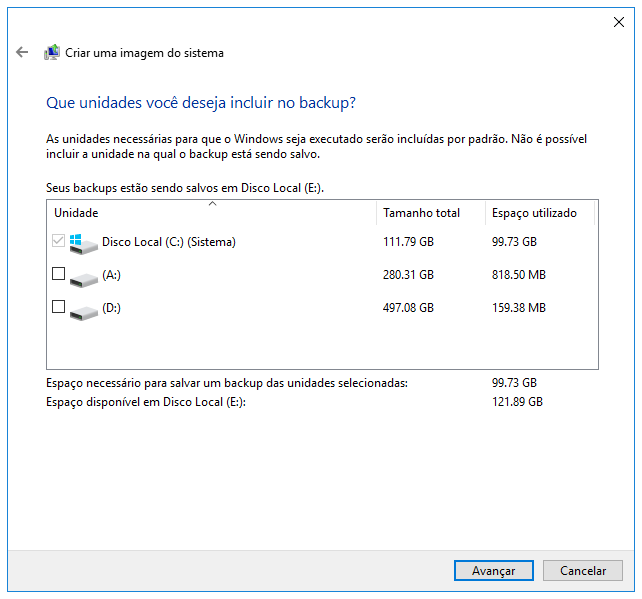Close the Criar uma imagem do sistema window
This screenshot has height=599, width=642.
click(619, 22)
